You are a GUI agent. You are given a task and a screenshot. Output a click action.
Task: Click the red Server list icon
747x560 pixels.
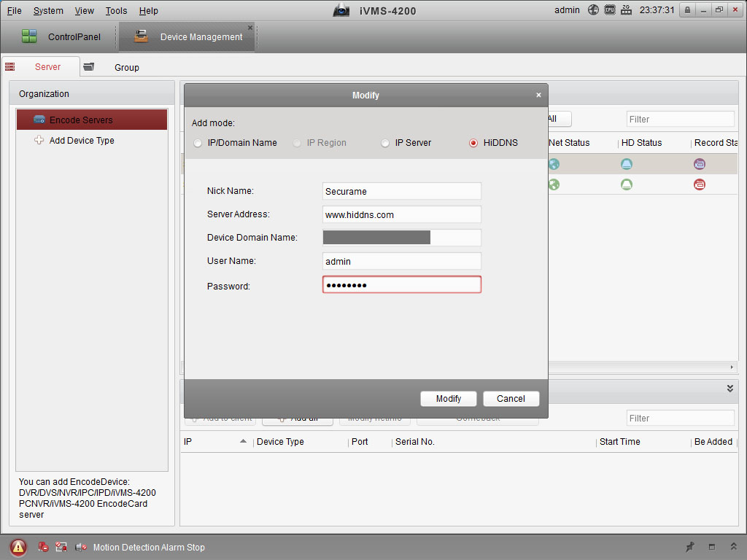click(x=10, y=66)
